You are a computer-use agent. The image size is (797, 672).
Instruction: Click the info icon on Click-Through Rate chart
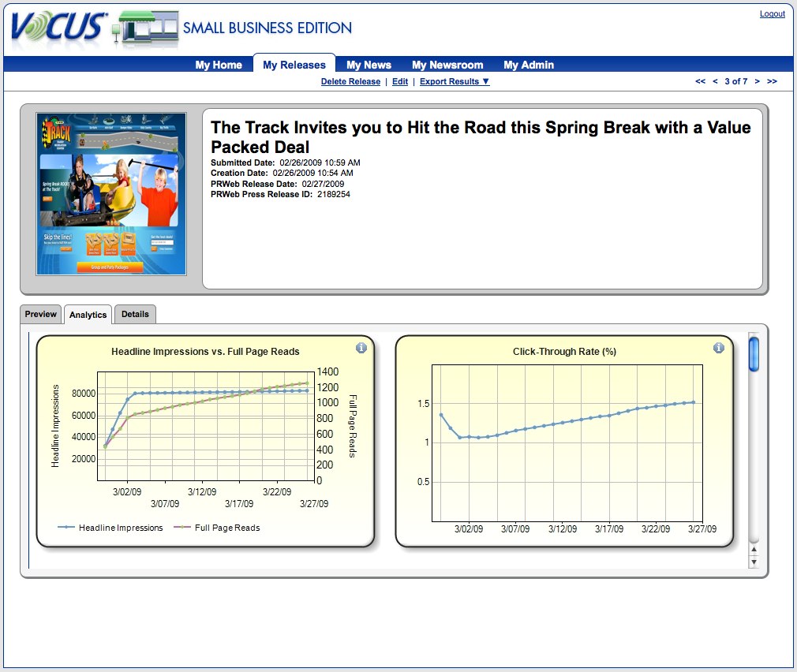718,348
